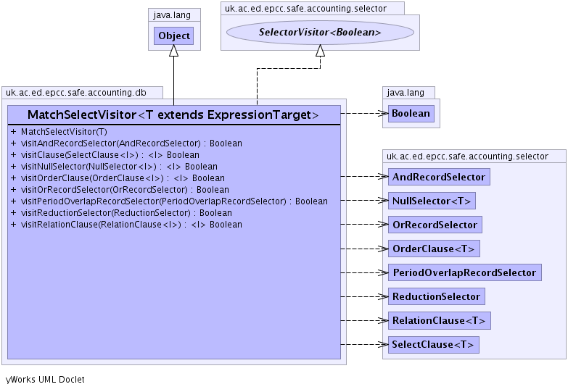568x392 pixels.
Task: Click the ReductionSelector class node
Action: [436, 296]
